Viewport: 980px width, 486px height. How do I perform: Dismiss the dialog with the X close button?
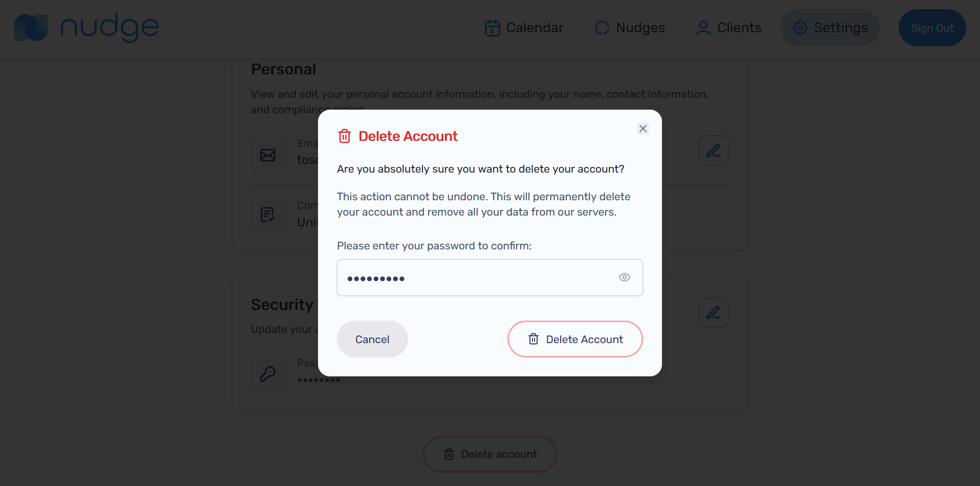(643, 129)
